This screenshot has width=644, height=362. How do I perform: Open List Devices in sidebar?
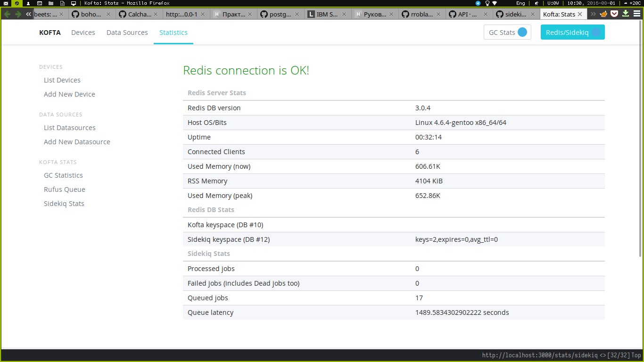pyautogui.click(x=62, y=80)
